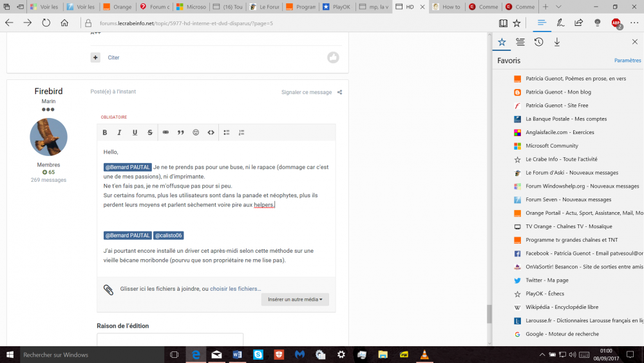Click Firebird's eagle avatar
The image size is (644, 363).
point(48,137)
